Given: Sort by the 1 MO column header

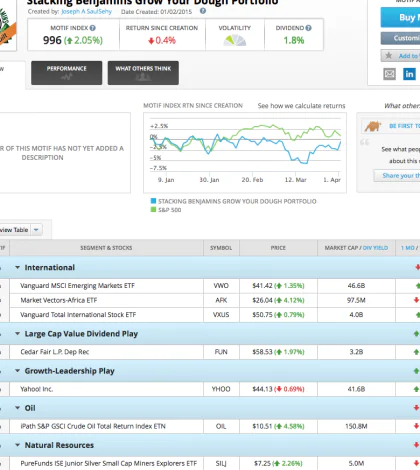Looking at the screenshot, I should point(408,248).
